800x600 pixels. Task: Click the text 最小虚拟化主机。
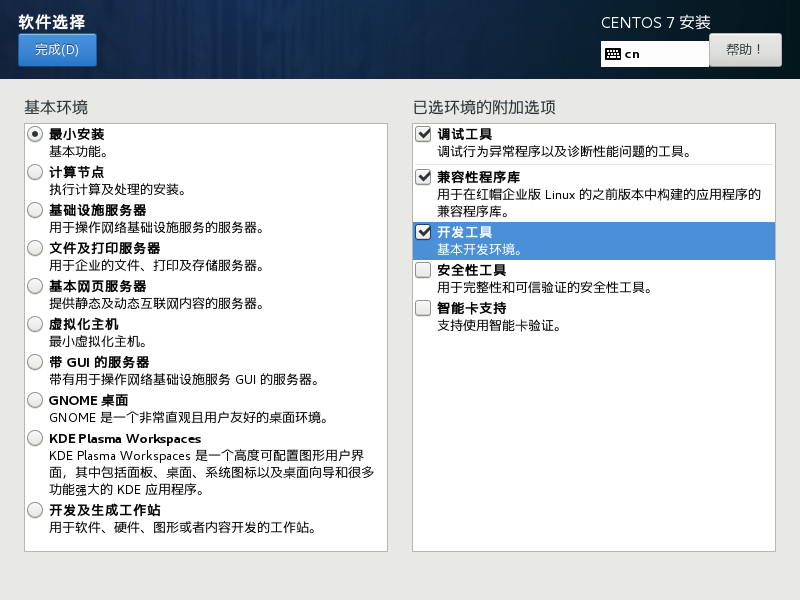tap(98, 342)
